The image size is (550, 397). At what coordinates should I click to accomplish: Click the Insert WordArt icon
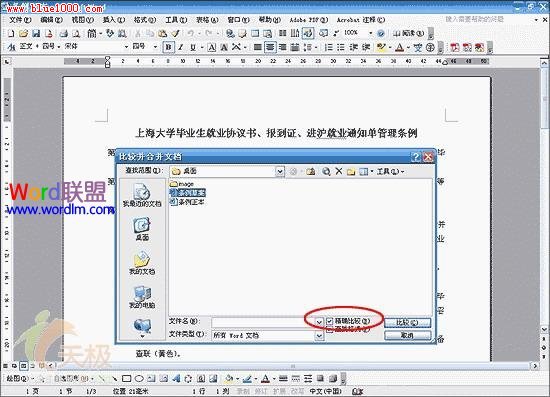[x=176, y=379]
